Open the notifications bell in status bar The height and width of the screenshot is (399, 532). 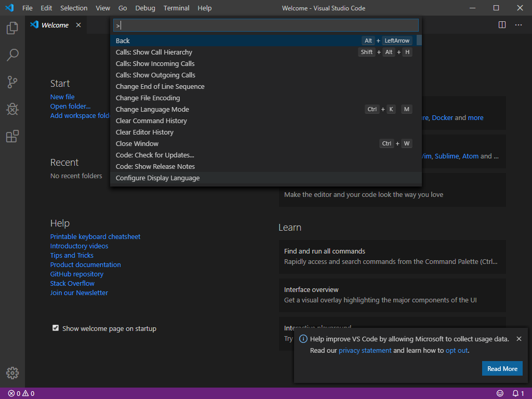click(515, 393)
